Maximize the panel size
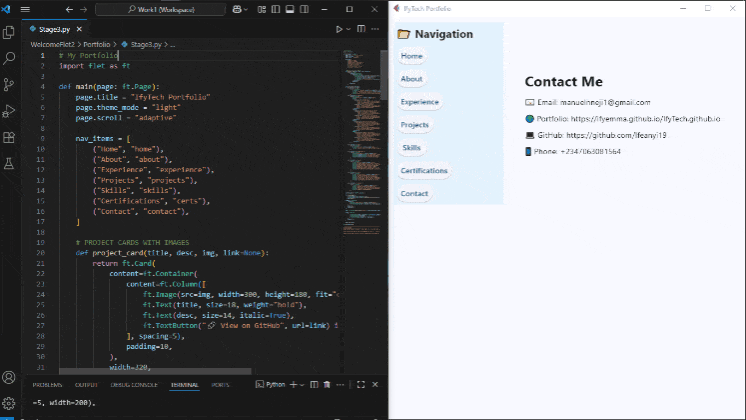The width and height of the screenshot is (746, 420). pos(361,384)
